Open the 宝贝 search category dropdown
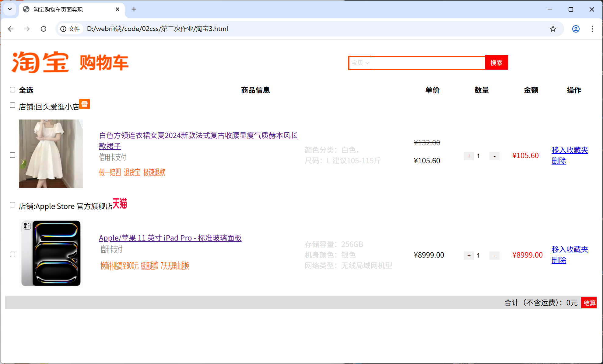 point(360,63)
